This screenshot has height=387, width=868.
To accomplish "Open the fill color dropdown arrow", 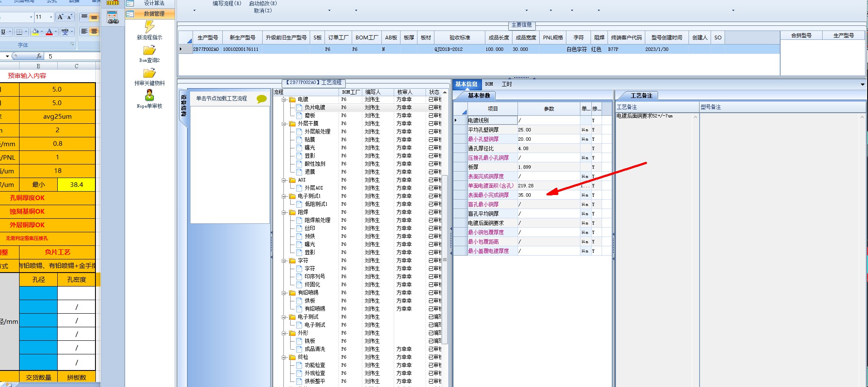I will coord(42,32).
